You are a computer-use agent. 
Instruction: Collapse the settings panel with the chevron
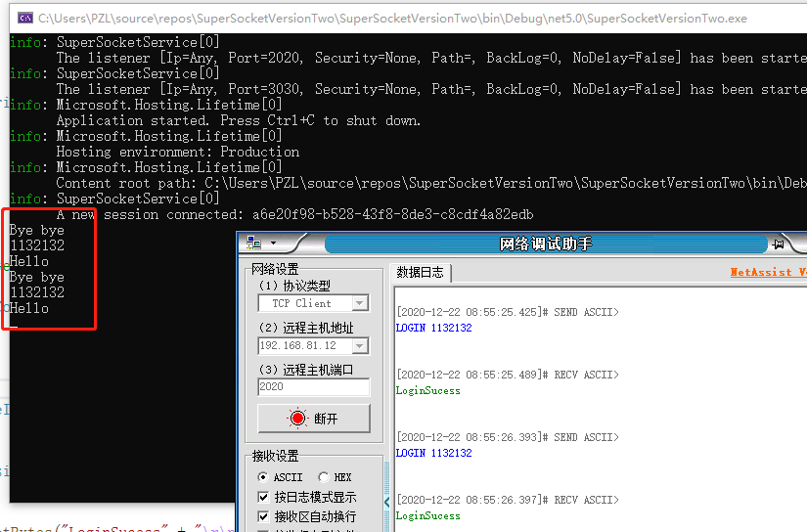(387, 502)
